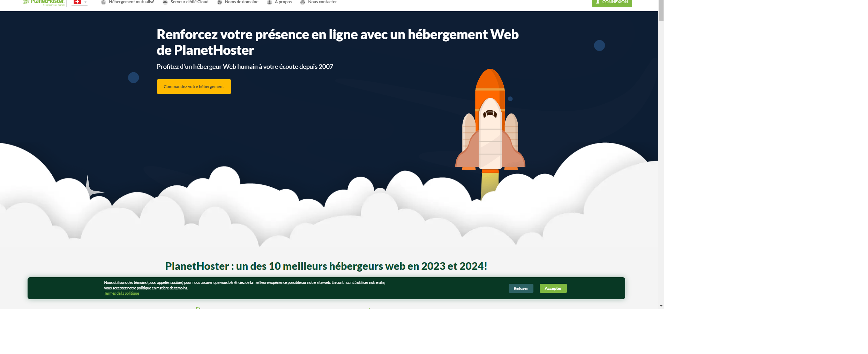Click the PlanetHoster logo
Screen dimensions: 868x354
coord(44,2)
